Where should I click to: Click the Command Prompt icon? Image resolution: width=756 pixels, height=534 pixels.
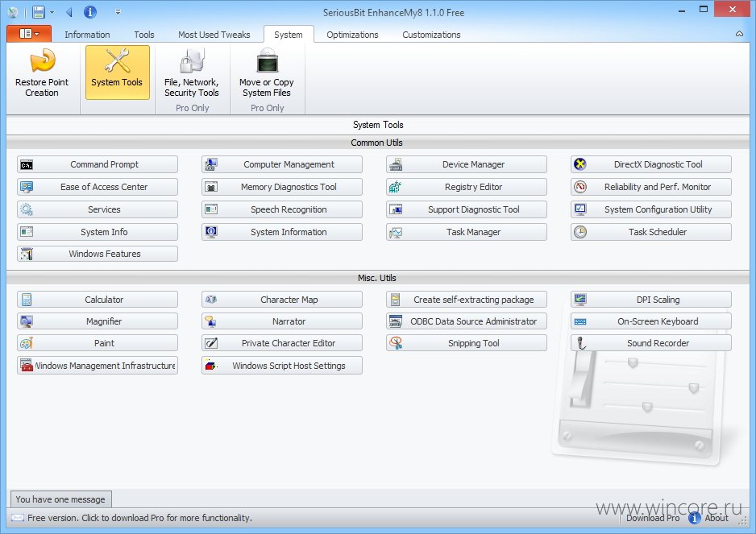pos(27,165)
